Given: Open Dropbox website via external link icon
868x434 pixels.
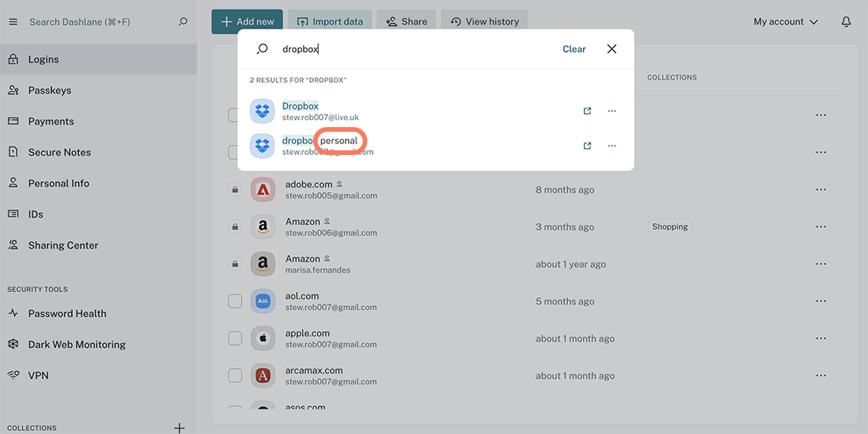Looking at the screenshot, I should click(x=587, y=111).
